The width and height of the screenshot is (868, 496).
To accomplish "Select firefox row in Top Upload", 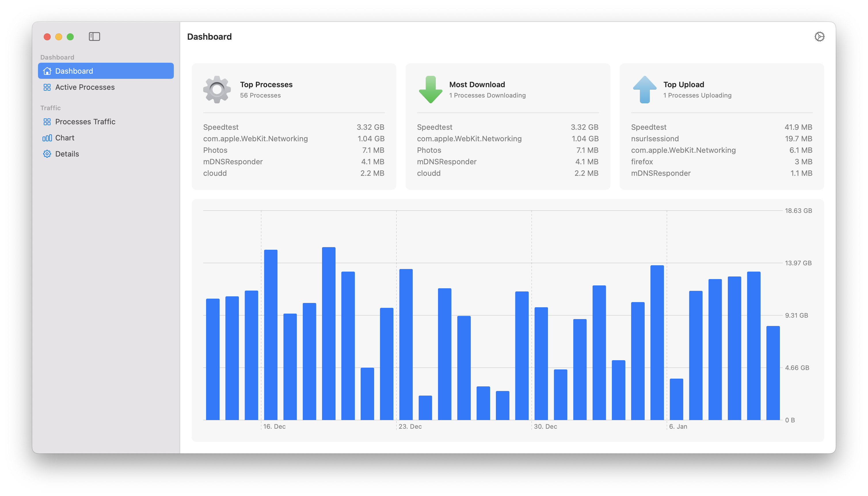I will point(722,162).
